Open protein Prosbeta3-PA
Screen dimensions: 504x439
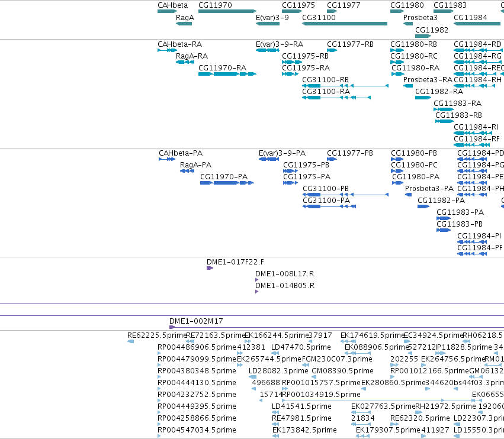click(x=429, y=189)
